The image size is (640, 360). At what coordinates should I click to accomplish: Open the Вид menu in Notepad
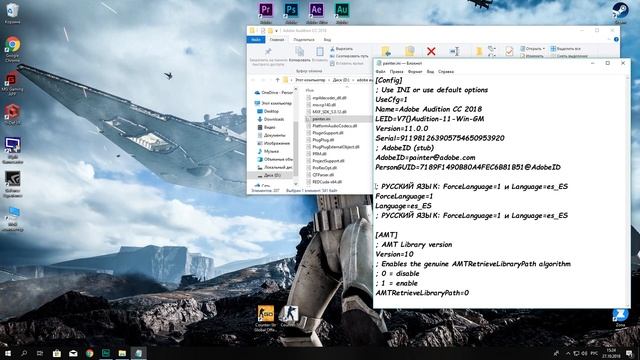coord(430,72)
